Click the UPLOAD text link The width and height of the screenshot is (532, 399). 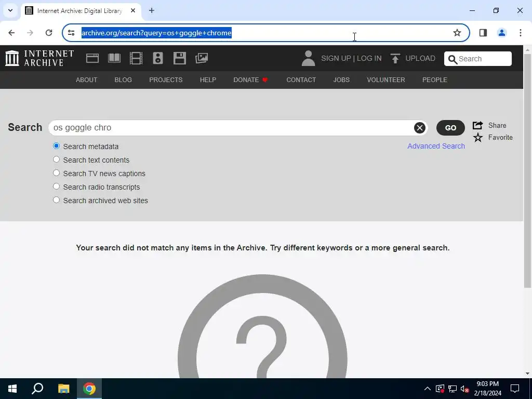click(x=420, y=58)
